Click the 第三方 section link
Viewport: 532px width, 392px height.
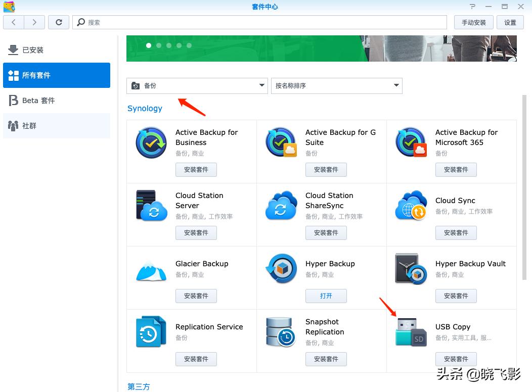click(x=139, y=386)
